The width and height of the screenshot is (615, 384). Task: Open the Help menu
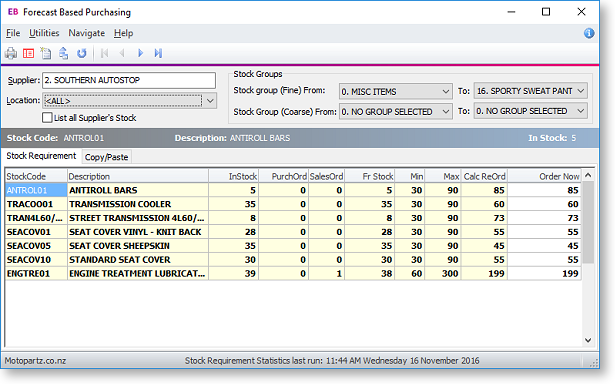point(124,33)
